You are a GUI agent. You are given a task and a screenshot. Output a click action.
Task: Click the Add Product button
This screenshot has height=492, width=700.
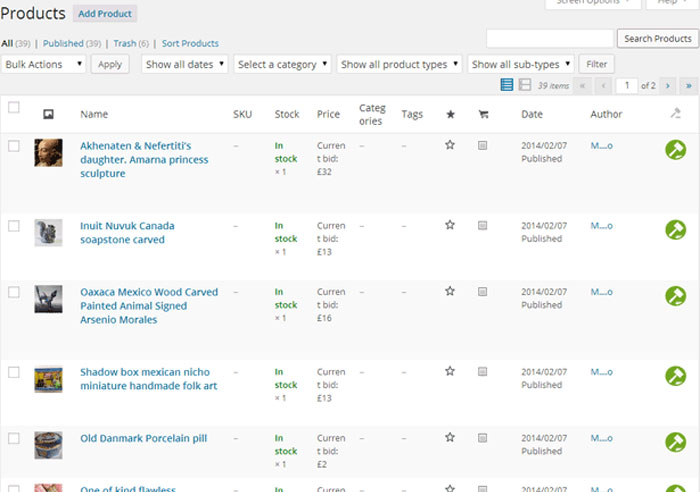[x=105, y=14]
